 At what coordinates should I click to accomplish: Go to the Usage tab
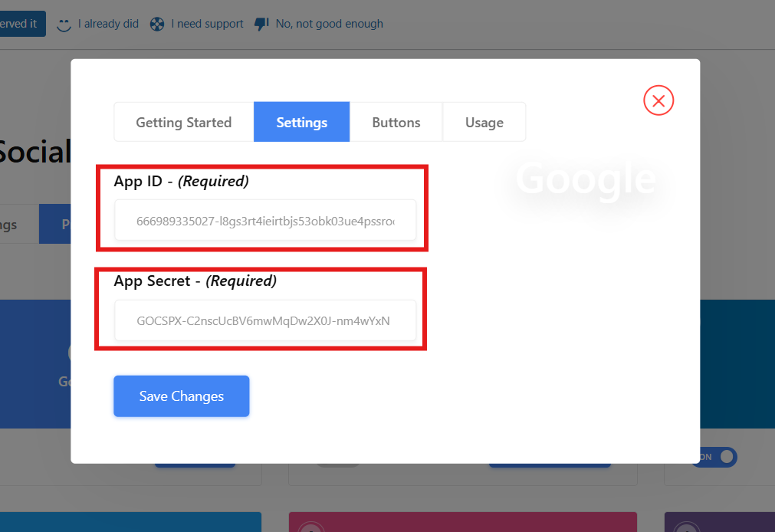[484, 123]
